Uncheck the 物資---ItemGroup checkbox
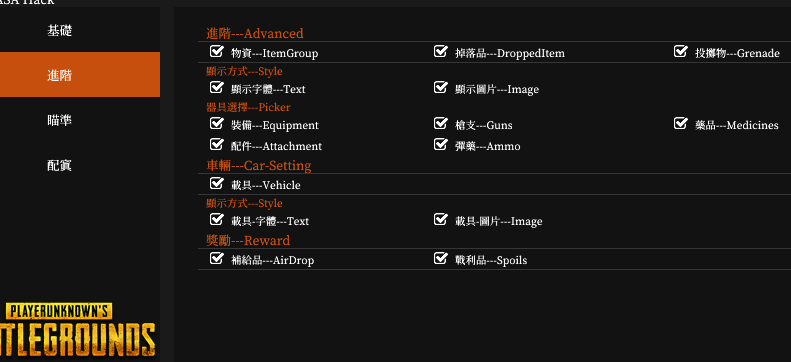The image size is (791, 362). coord(216,51)
